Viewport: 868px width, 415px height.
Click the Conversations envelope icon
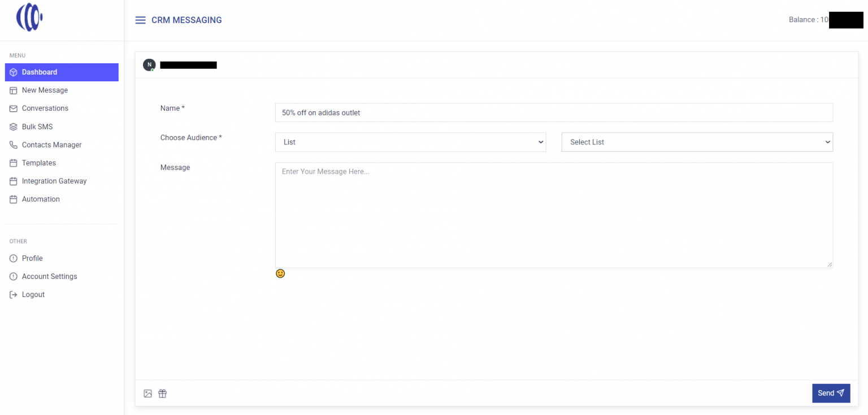[14, 108]
